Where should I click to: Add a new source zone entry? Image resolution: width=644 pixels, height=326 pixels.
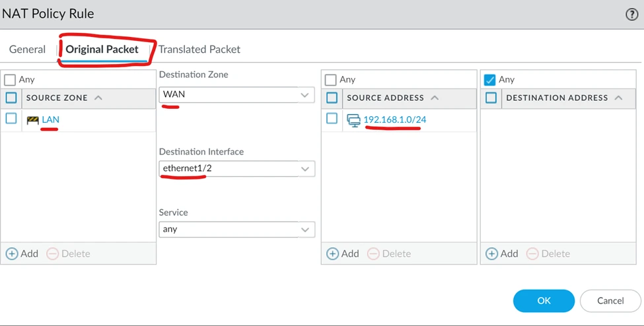tap(22, 253)
